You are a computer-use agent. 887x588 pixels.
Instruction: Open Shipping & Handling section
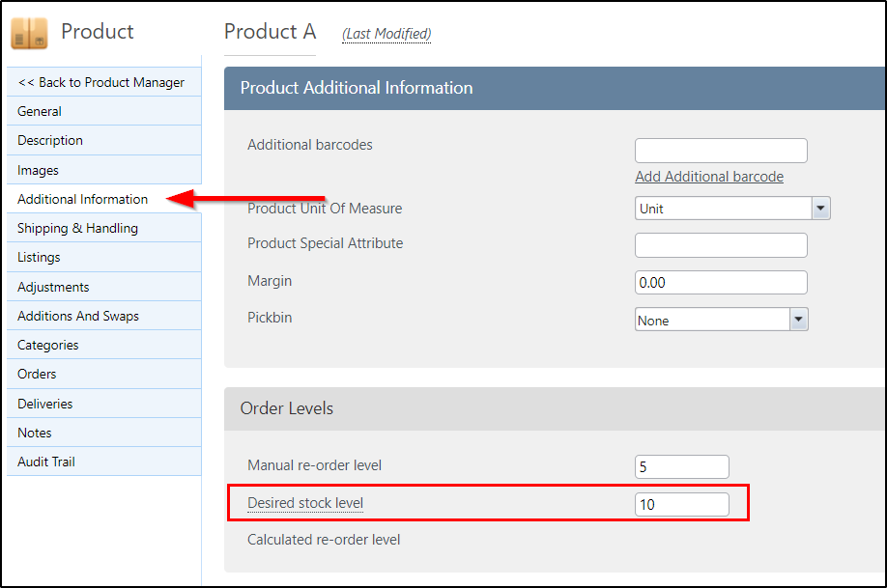[x=104, y=228]
